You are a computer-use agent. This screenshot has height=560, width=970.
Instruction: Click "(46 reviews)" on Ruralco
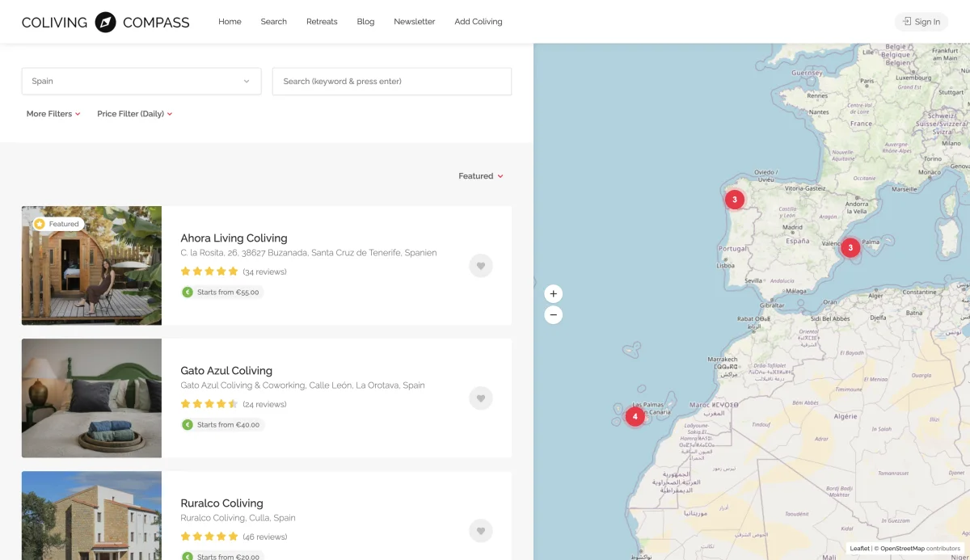265,537
